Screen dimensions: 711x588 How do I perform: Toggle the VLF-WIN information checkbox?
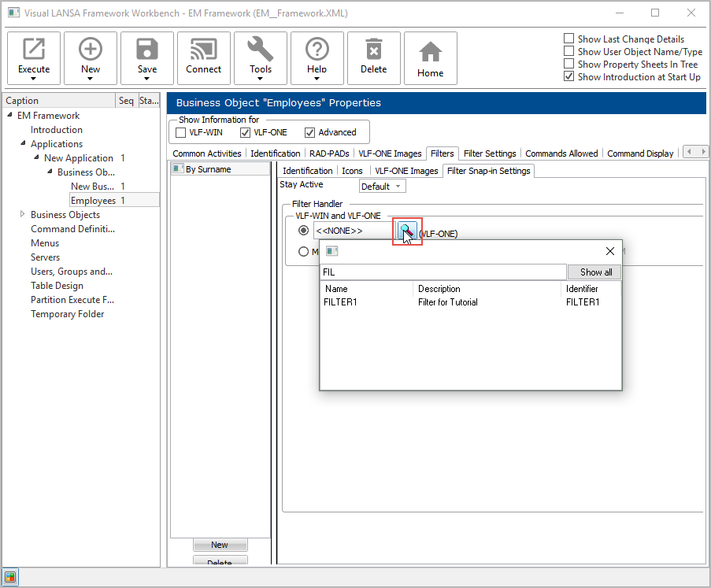pos(182,132)
